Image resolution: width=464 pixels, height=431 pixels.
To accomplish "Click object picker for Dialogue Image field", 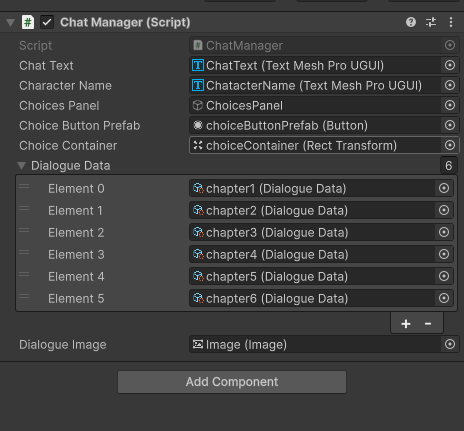I will click(450, 344).
